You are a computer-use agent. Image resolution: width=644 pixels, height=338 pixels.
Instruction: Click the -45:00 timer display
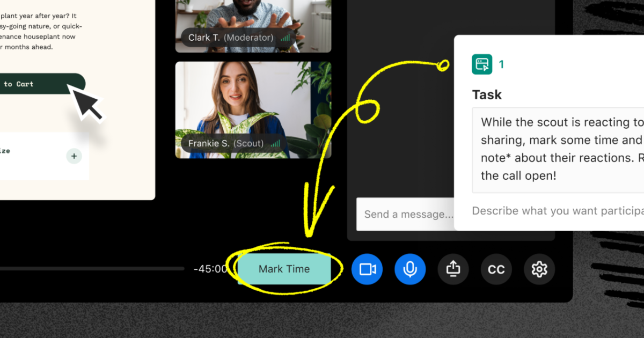click(209, 269)
